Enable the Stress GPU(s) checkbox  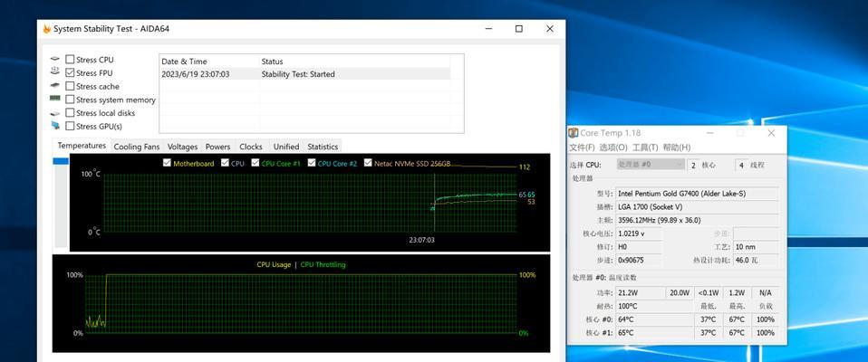tap(70, 126)
